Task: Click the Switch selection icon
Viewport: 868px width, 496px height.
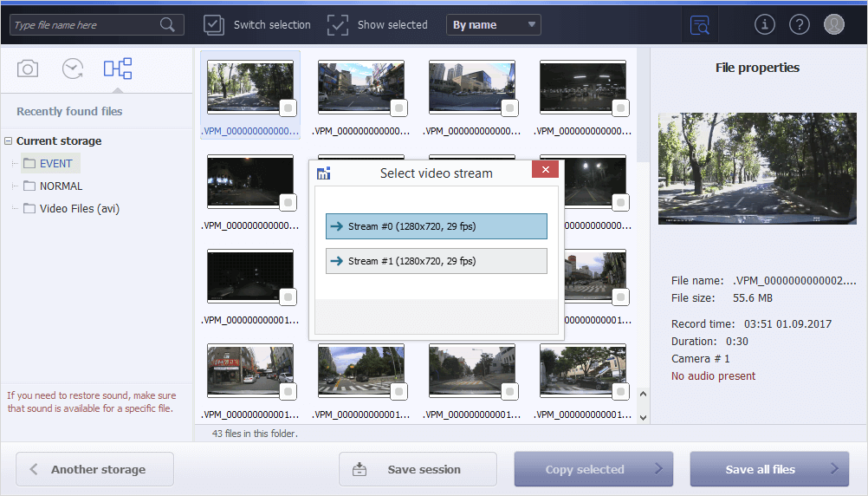Action: point(214,25)
